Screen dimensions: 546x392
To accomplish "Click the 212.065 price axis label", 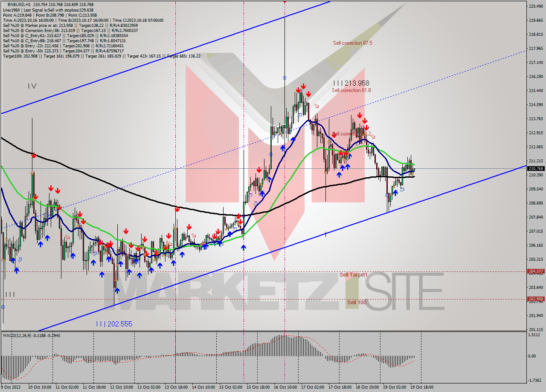I will click(536, 147).
